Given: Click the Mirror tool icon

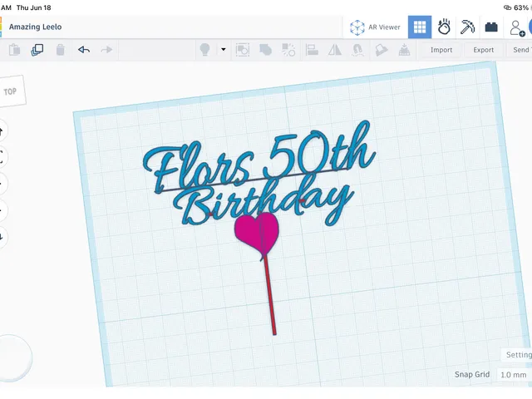Looking at the screenshot, I should (335, 50).
